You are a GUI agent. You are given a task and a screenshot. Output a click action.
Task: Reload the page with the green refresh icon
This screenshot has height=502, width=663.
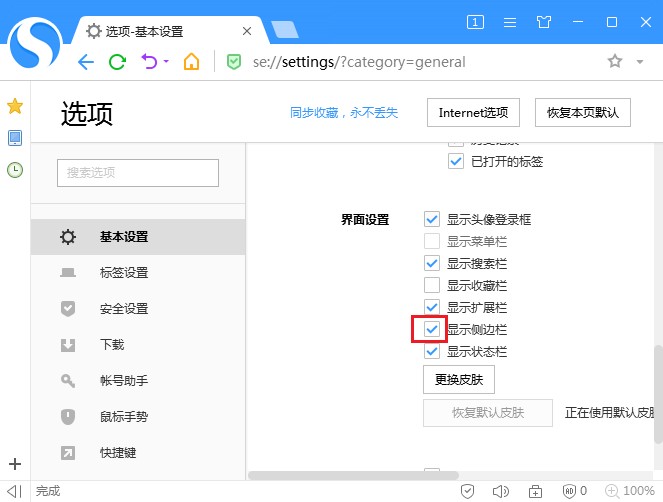pyautogui.click(x=117, y=62)
